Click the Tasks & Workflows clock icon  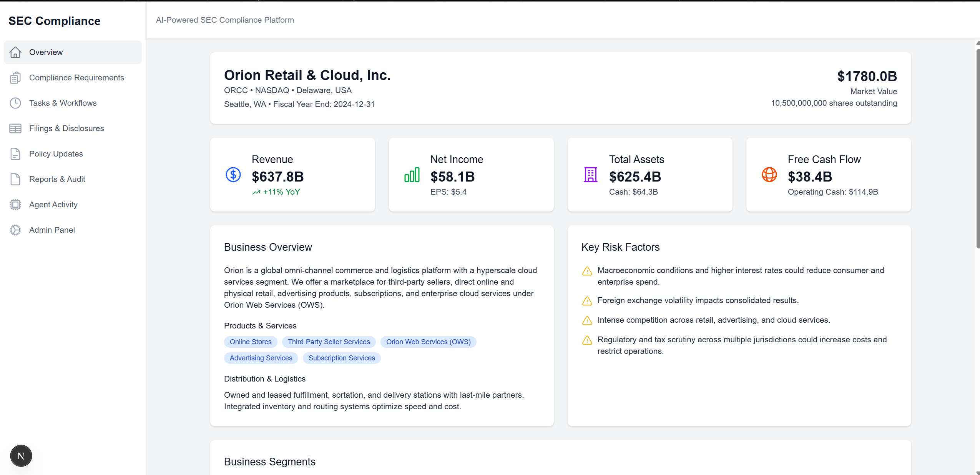15,103
